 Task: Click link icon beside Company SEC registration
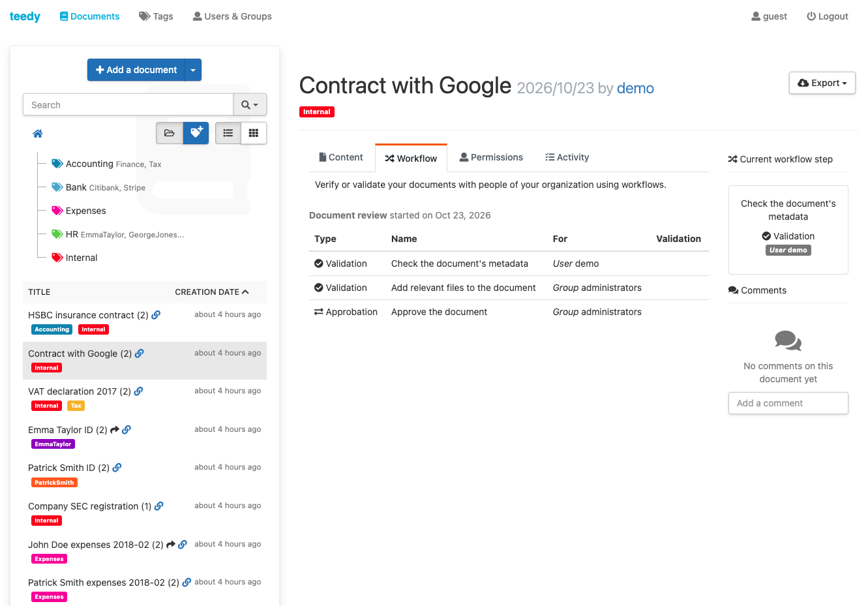click(x=159, y=506)
